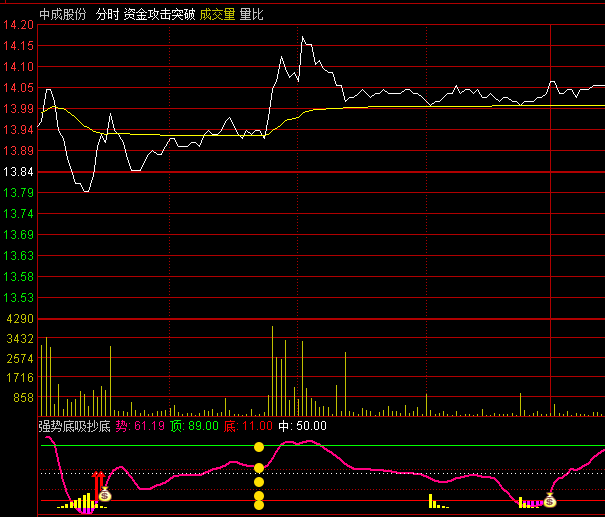Viewport: 605px width, 517px height.
Task: Click the topmost yellow dot on the green line
Action: (259, 447)
